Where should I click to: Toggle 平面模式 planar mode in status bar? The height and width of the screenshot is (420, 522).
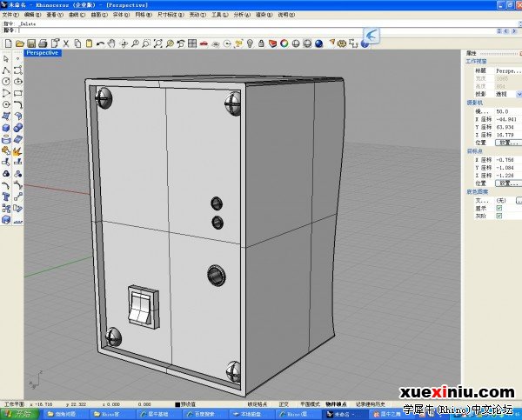click(x=310, y=404)
